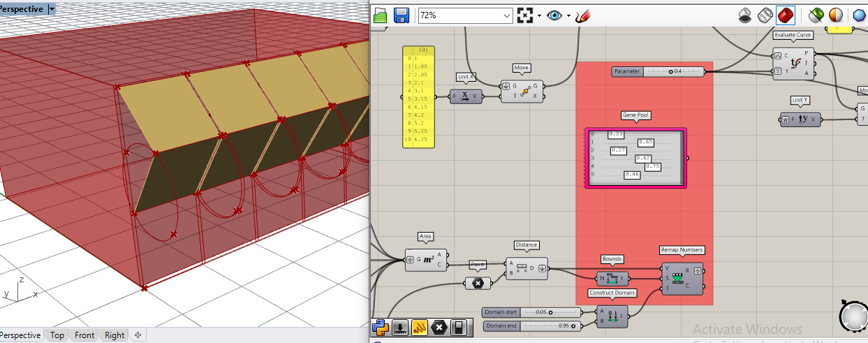
Task: Click the blue preview mesh quality icon
Action: [859, 15]
